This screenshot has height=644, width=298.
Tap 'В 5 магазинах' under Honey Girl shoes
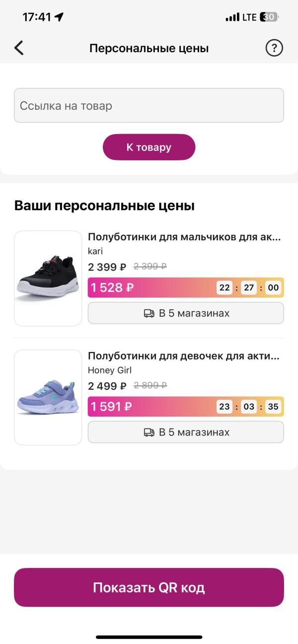(194, 432)
